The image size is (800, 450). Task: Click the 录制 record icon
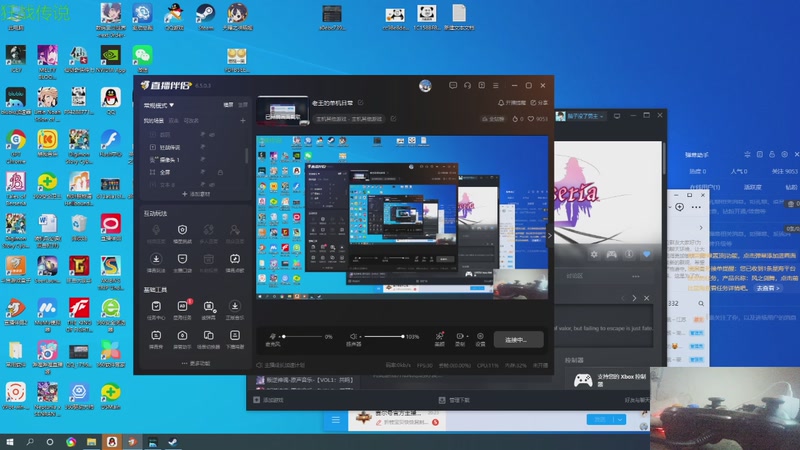coord(459,336)
